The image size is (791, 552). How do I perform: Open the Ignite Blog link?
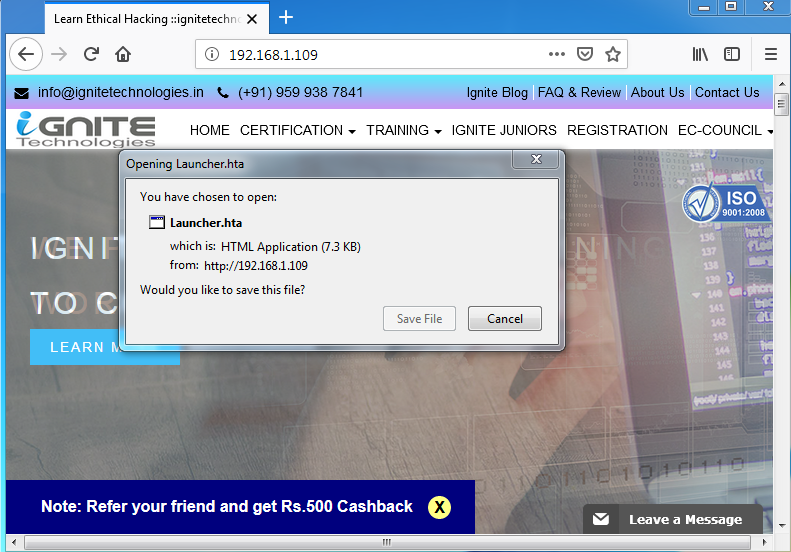[x=497, y=93]
